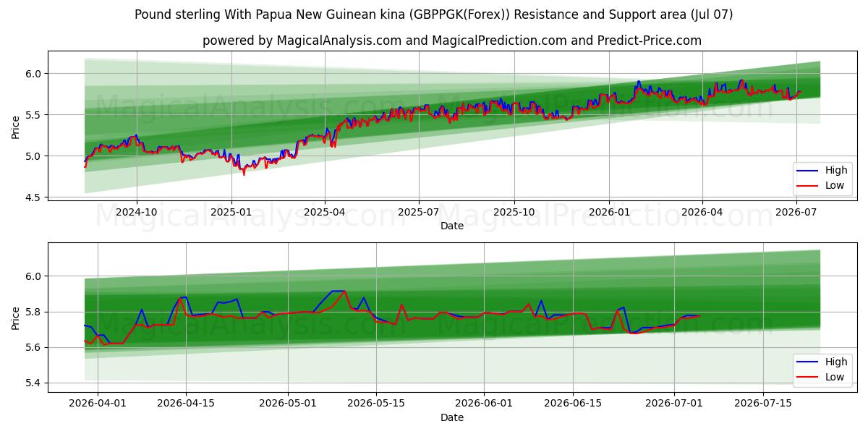Image resolution: width=868 pixels, height=434 pixels.
Task: Click the '2026-07-15' date tick on the bottom chart
Action: click(x=764, y=404)
